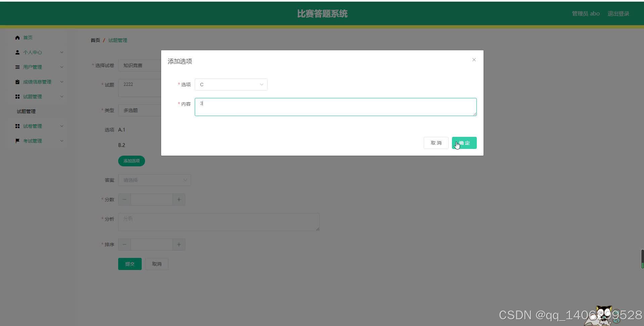Click inside the 内容 textarea
Viewport: 644px width, 326px height.
(x=335, y=107)
